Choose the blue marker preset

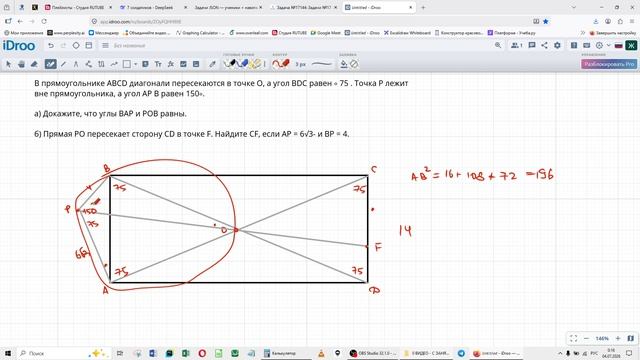[243, 64]
